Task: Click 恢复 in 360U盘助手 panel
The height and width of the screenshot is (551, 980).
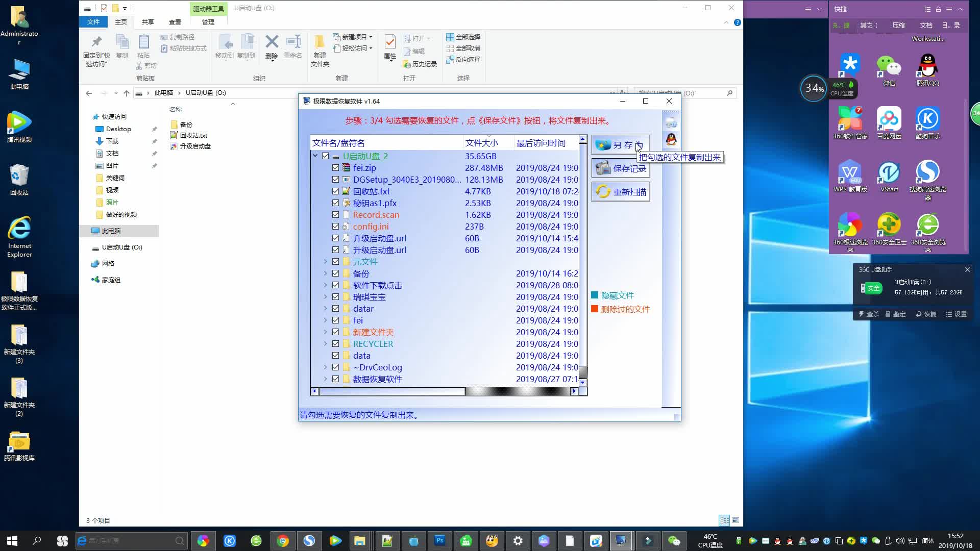Action: point(926,314)
